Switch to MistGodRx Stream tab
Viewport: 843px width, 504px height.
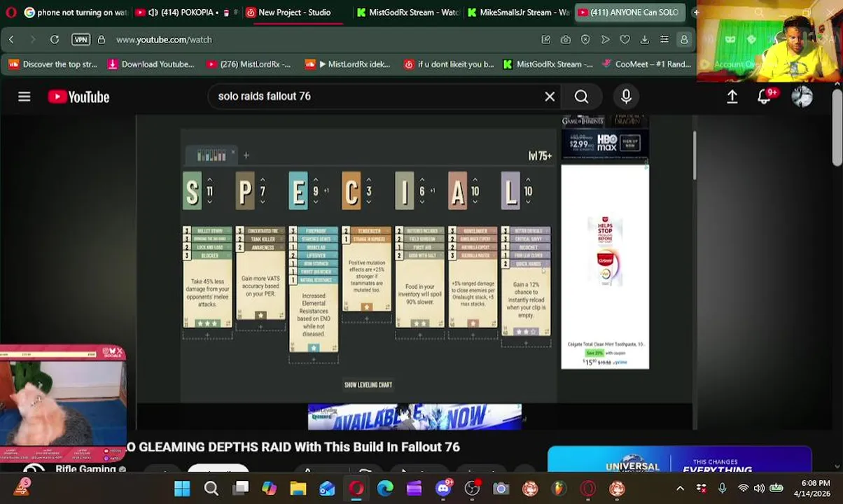click(x=406, y=12)
